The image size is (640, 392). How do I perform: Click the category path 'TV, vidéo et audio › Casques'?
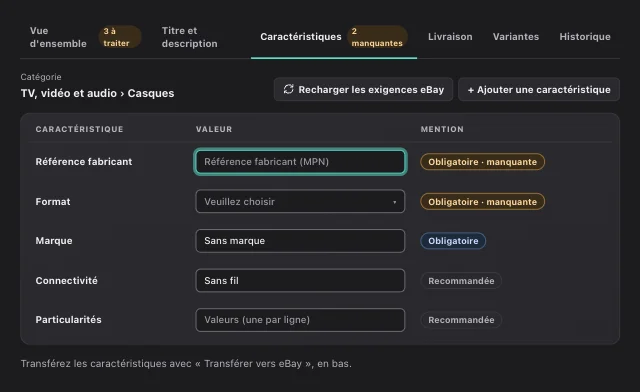98,94
